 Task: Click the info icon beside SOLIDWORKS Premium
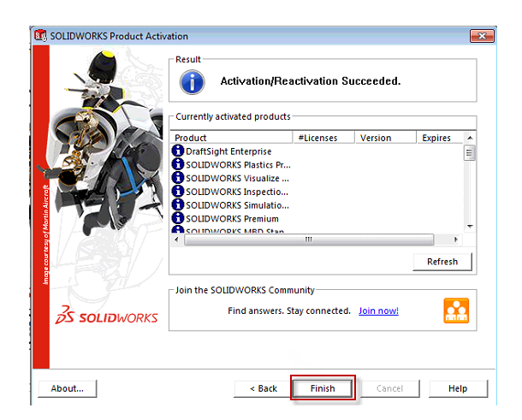178,218
